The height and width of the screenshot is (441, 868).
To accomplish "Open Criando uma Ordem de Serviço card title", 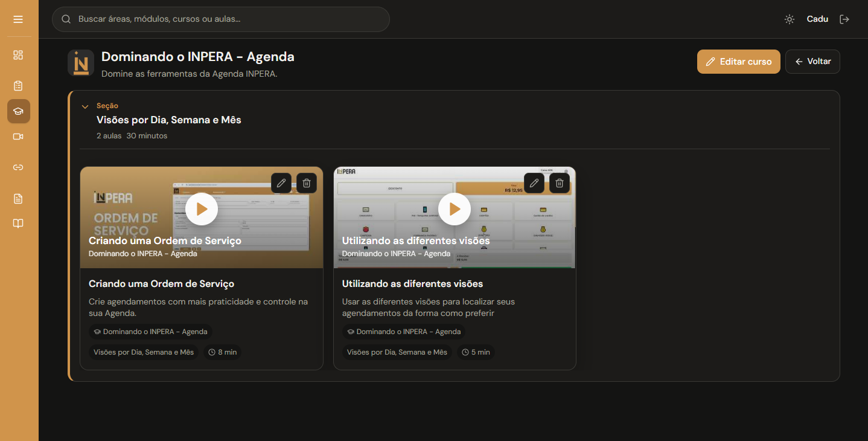I will click(x=162, y=284).
